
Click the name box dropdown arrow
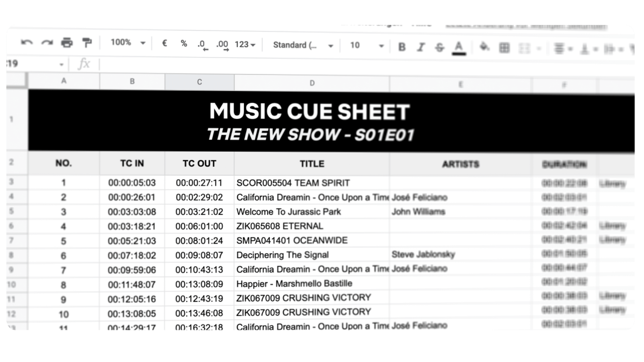click(x=61, y=64)
